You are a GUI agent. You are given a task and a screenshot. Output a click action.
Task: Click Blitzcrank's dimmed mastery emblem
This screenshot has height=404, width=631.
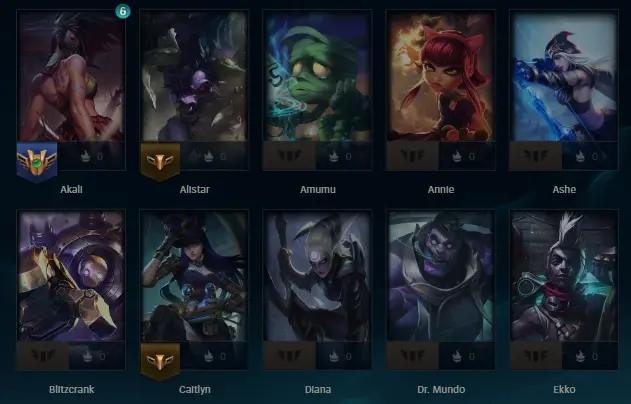(x=43, y=356)
